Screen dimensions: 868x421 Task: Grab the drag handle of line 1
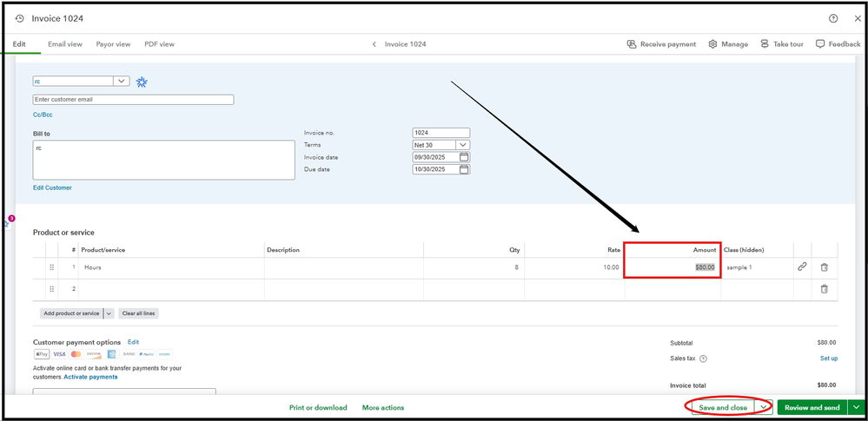[x=51, y=267]
